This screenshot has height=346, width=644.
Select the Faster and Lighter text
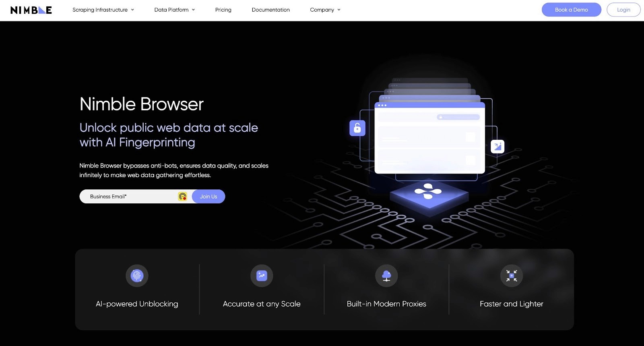[512, 304]
